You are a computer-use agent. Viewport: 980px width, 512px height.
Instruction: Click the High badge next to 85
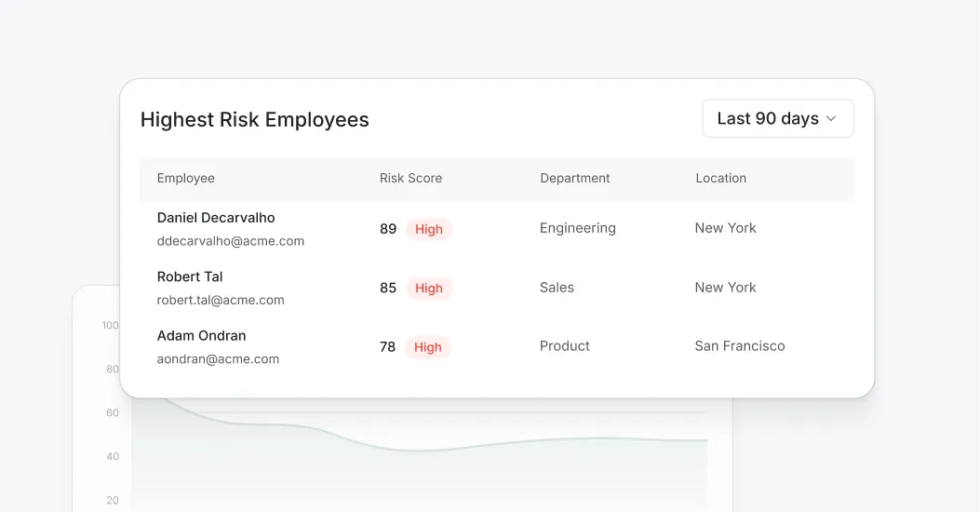coord(429,289)
